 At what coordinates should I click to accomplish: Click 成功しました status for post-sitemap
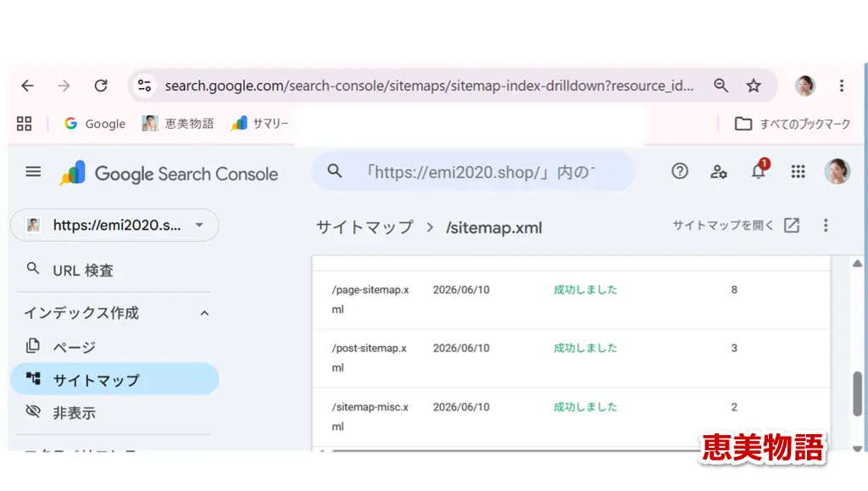click(x=585, y=349)
